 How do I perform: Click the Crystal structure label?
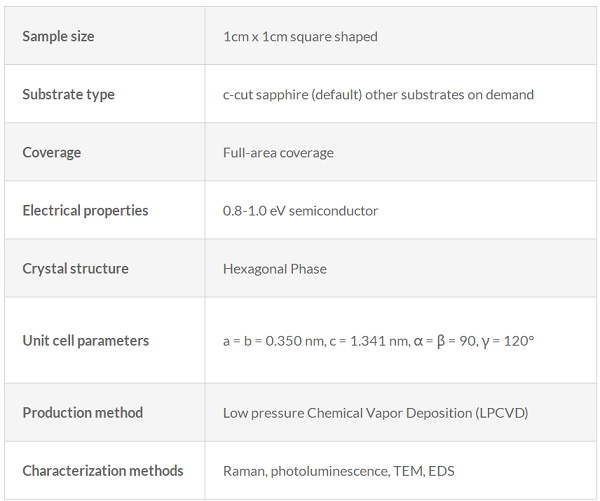tap(75, 269)
